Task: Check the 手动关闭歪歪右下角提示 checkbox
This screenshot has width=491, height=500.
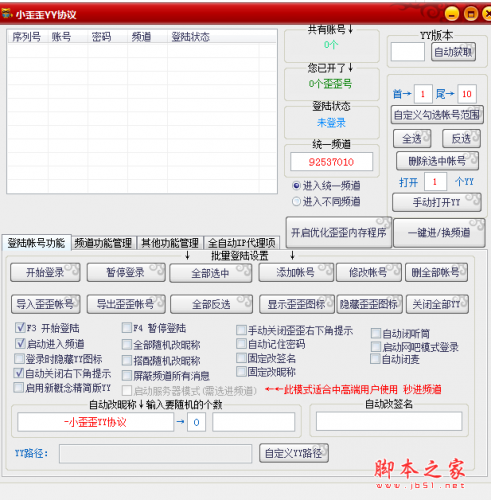Action: [x=241, y=330]
